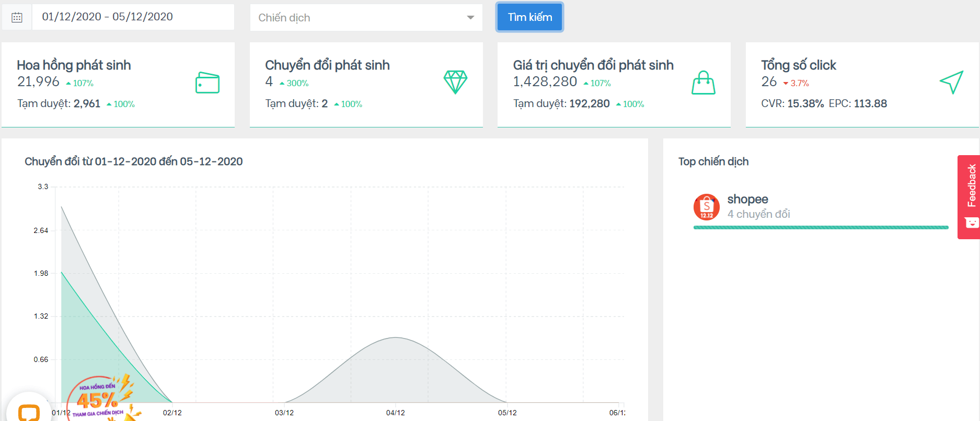Click the Top chiến dịch heading
Screen dimensions: 980x421
point(713,161)
